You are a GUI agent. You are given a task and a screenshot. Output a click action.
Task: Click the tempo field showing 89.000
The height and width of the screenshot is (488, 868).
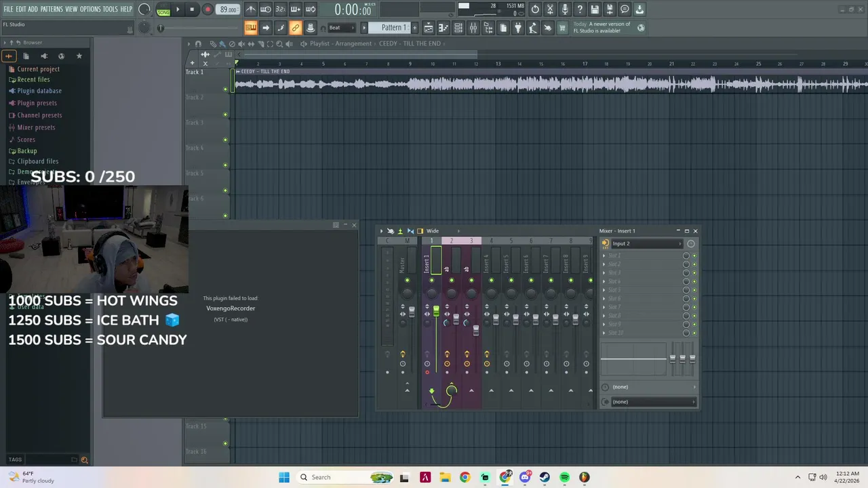pyautogui.click(x=228, y=9)
